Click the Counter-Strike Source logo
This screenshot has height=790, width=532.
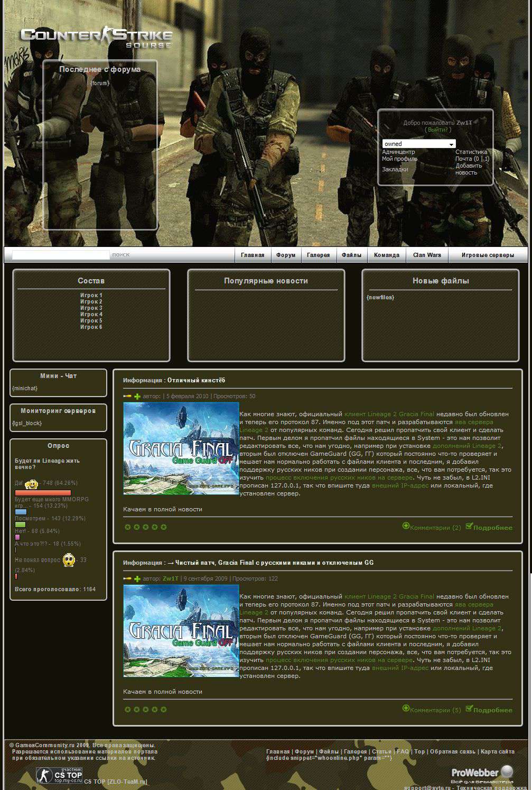[x=96, y=38]
